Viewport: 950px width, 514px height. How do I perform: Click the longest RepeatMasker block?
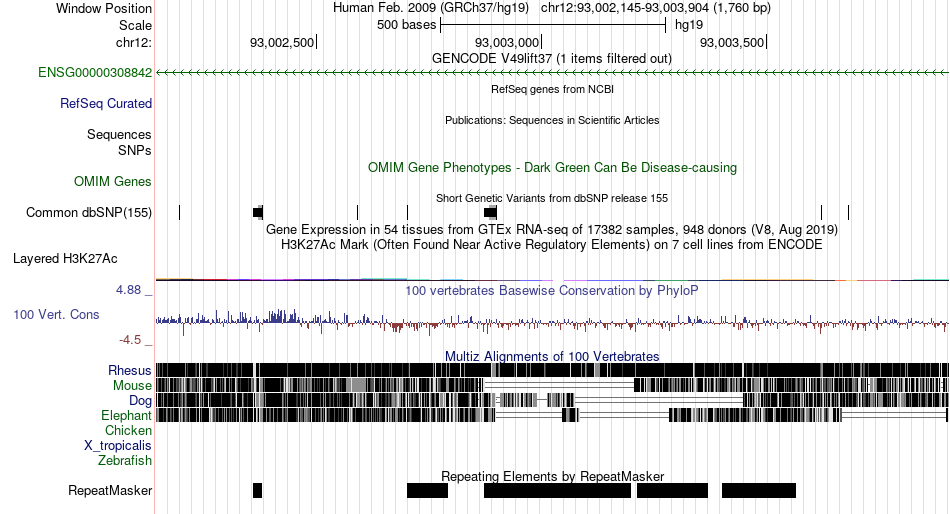click(x=557, y=490)
